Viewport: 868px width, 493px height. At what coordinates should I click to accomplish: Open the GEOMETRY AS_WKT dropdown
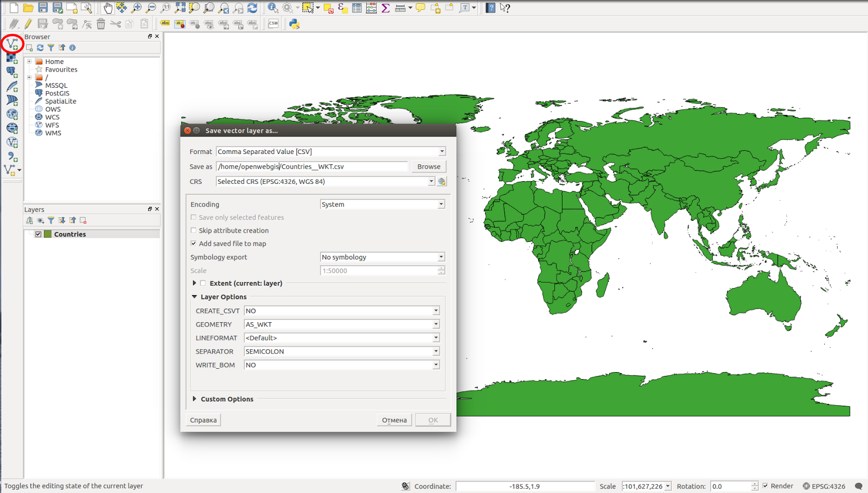click(341, 324)
